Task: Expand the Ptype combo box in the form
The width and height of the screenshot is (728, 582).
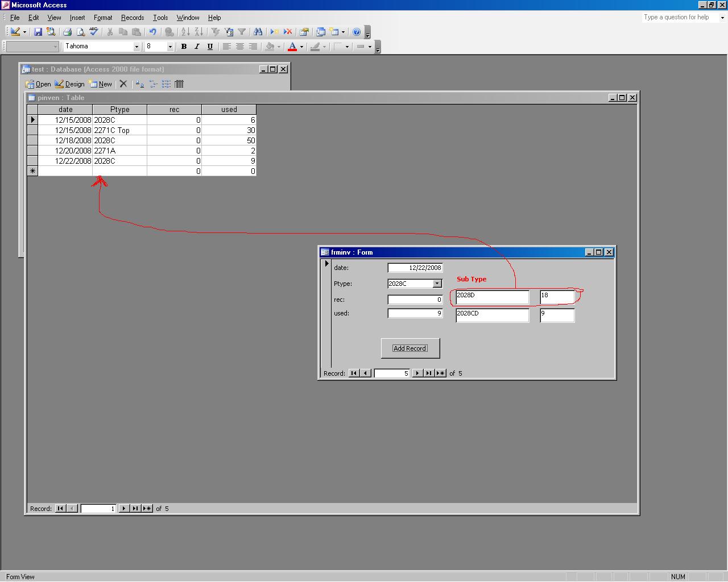Action: coord(437,284)
